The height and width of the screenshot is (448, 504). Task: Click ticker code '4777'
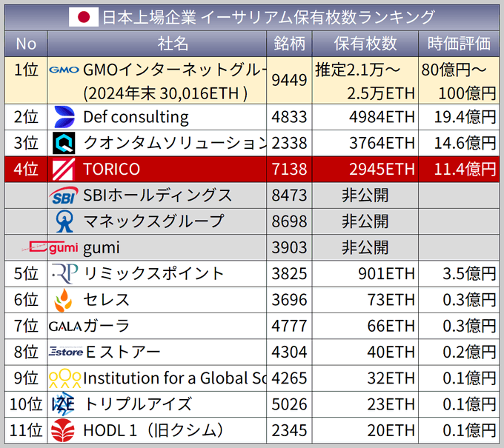pyautogui.click(x=289, y=326)
